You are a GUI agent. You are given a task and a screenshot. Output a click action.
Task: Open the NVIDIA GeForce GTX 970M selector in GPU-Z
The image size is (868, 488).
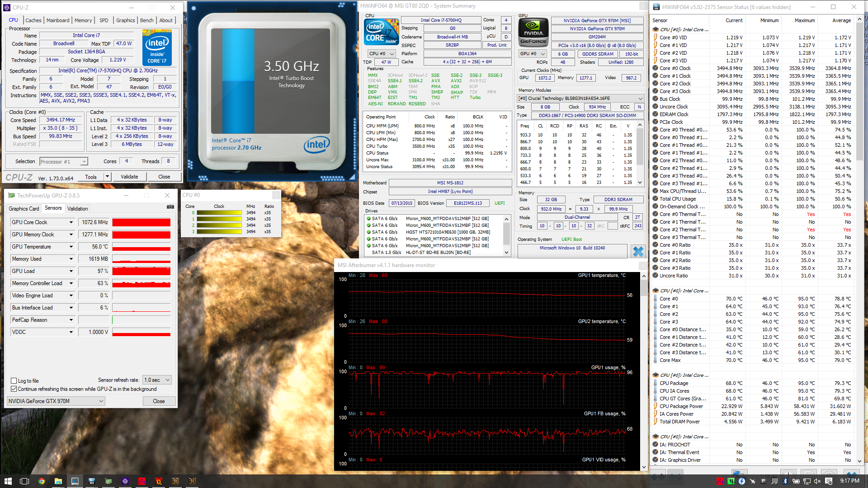(x=56, y=401)
